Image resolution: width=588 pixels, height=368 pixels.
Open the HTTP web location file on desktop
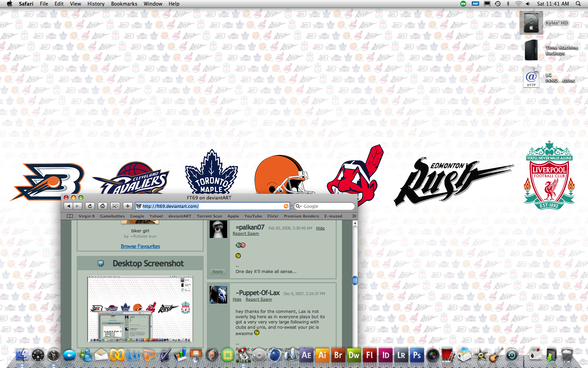(x=531, y=77)
